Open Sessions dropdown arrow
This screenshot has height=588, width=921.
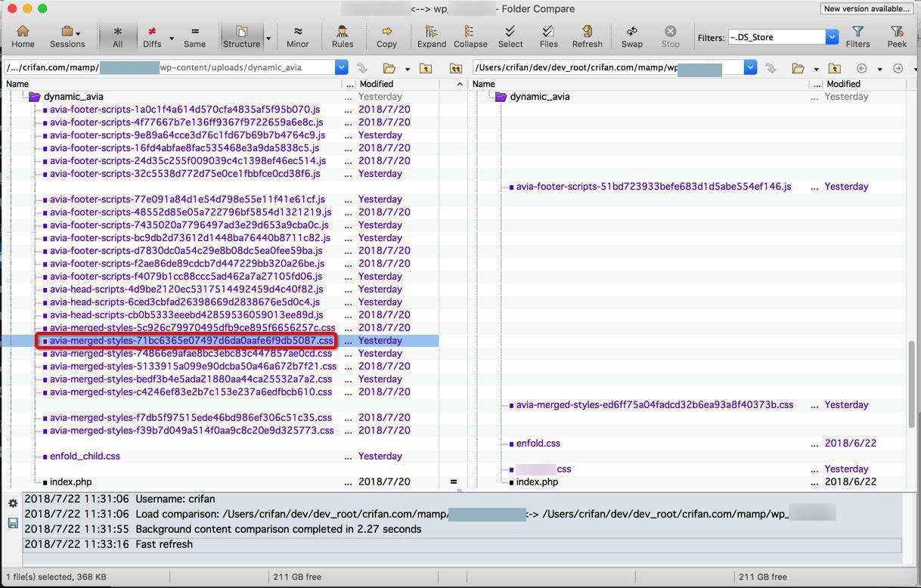(x=78, y=33)
